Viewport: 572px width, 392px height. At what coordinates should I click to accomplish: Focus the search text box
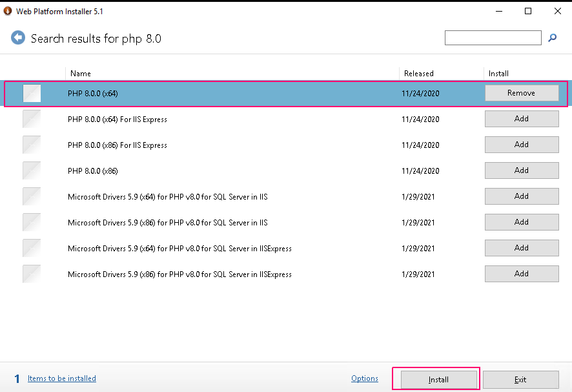tap(493, 37)
